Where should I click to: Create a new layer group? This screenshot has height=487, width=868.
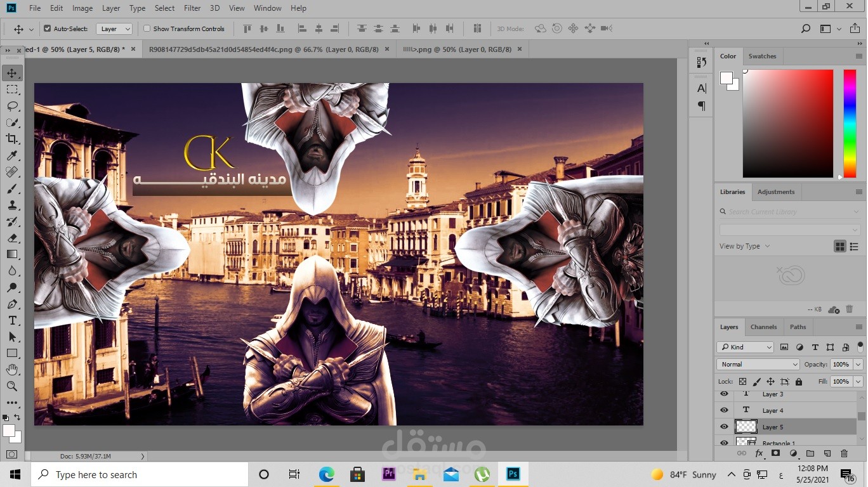pyautogui.click(x=810, y=453)
